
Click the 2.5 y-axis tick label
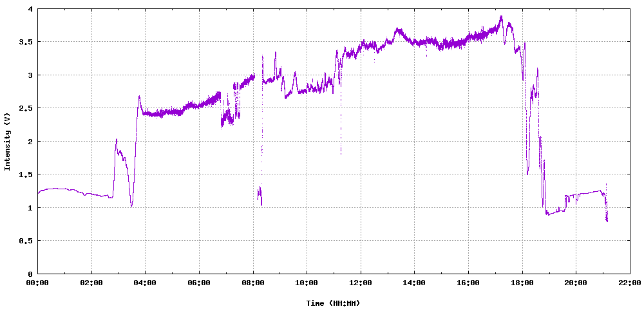(x=26, y=108)
